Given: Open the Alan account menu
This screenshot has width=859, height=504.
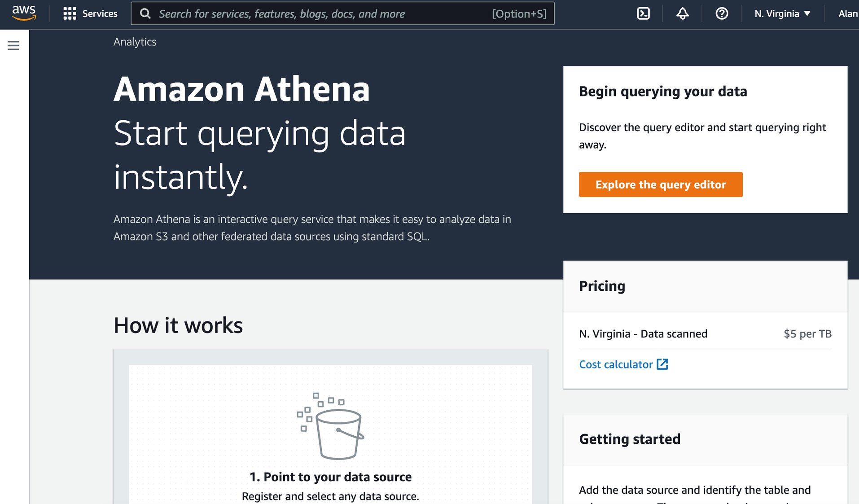Looking at the screenshot, I should [848, 13].
